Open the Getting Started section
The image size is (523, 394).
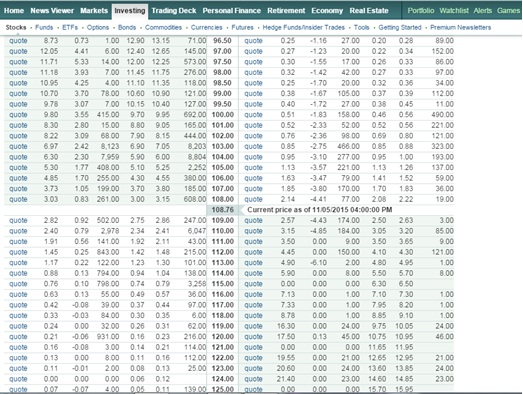point(400,27)
